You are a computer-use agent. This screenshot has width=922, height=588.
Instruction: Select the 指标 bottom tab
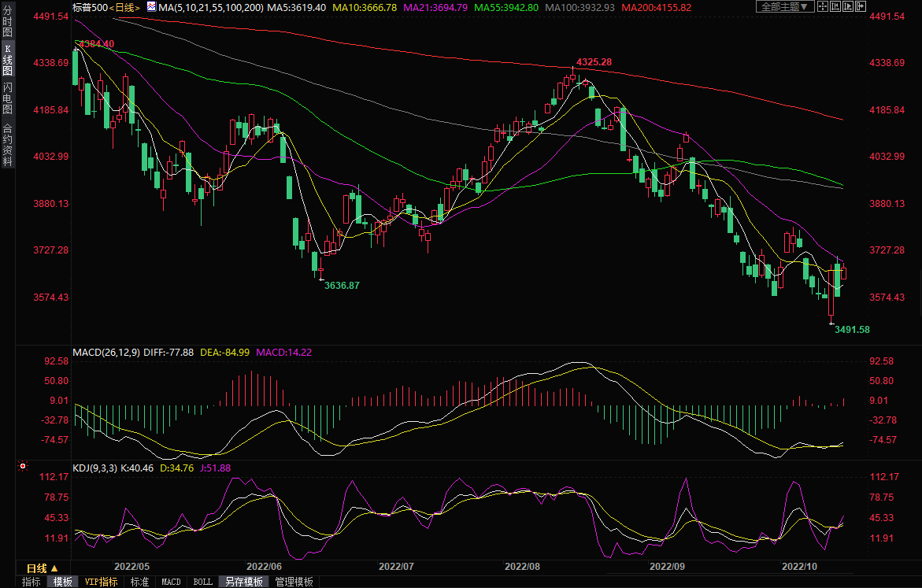click(x=31, y=582)
